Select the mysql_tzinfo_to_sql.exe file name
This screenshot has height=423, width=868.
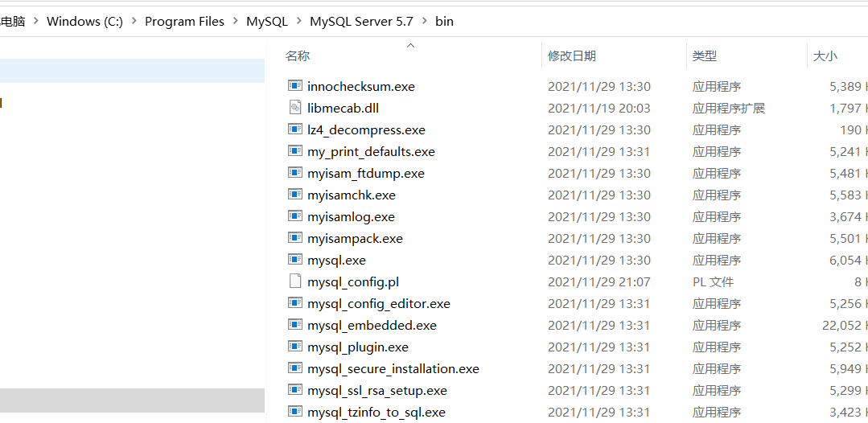(376, 413)
